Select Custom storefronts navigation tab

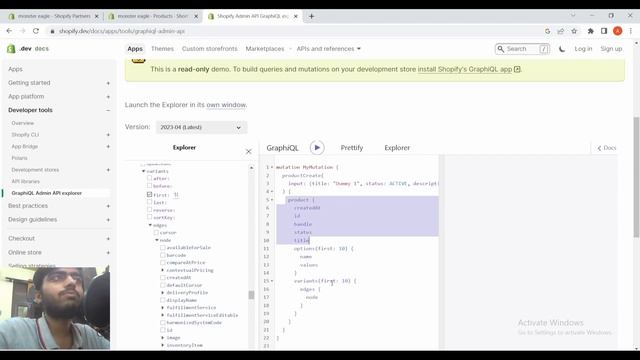[209, 49]
